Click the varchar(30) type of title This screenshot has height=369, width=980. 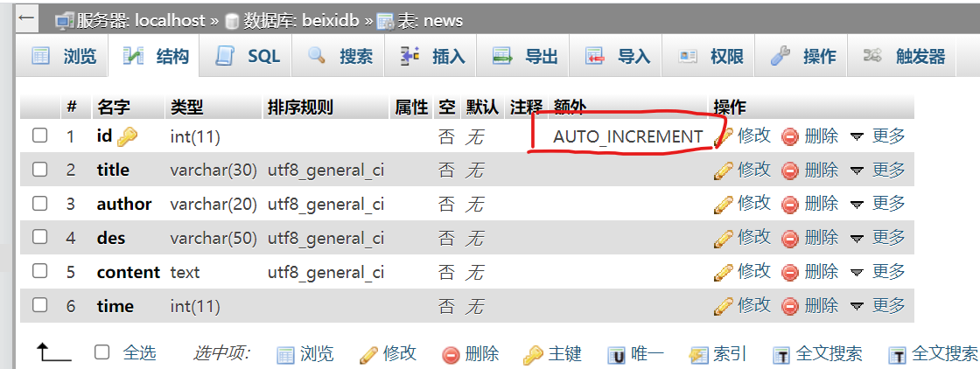[x=213, y=170]
